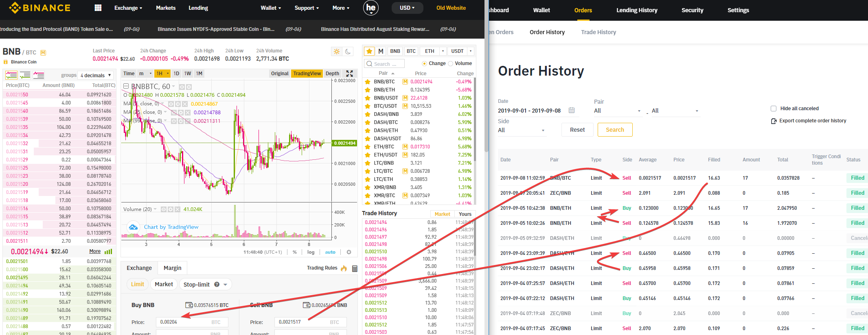The image size is (868, 335).
Task: Show buy-orders-only order book view
Action: 25,75
